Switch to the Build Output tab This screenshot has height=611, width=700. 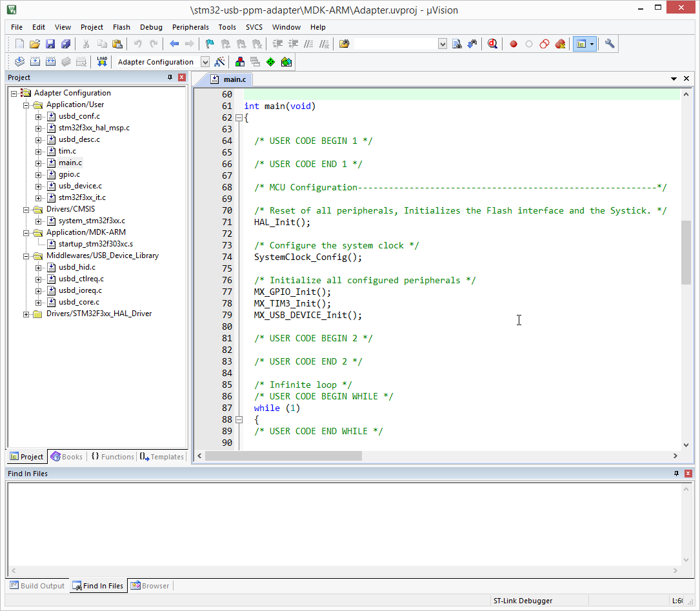pos(37,586)
